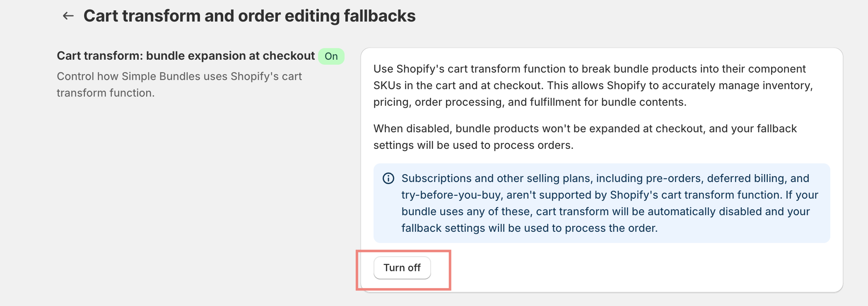Click the info circle icon in blue banner
868x306 pixels.
(388, 178)
